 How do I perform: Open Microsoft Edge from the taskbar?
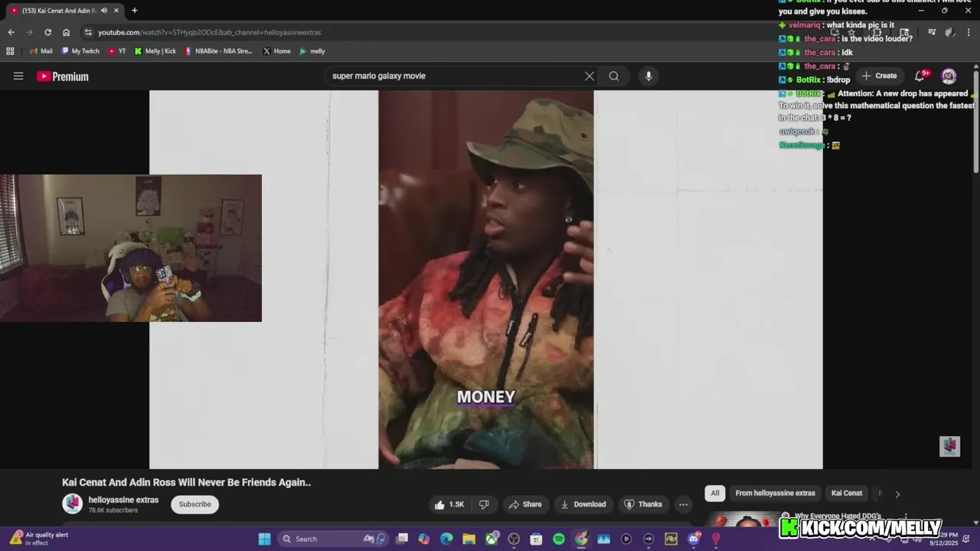point(446,539)
